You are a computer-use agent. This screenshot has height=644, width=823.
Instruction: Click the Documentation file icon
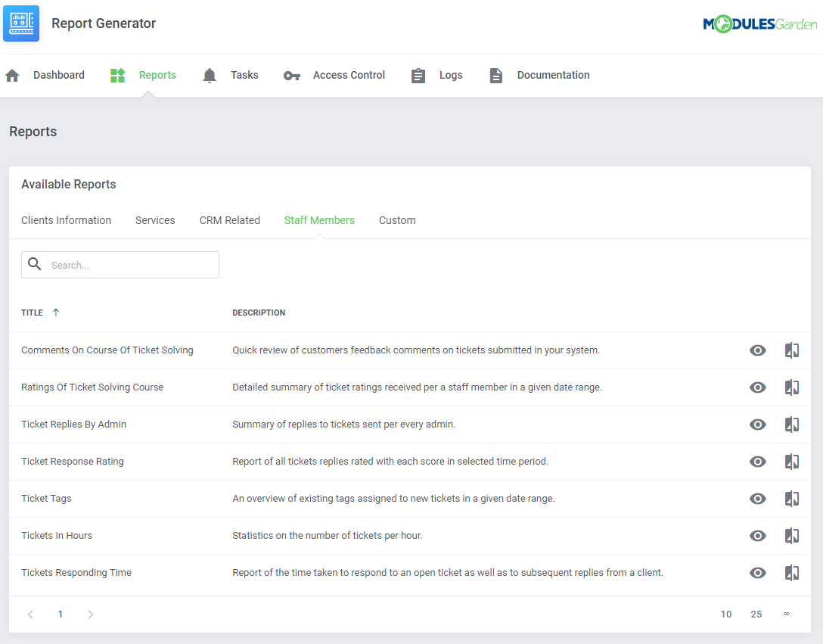coord(496,76)
